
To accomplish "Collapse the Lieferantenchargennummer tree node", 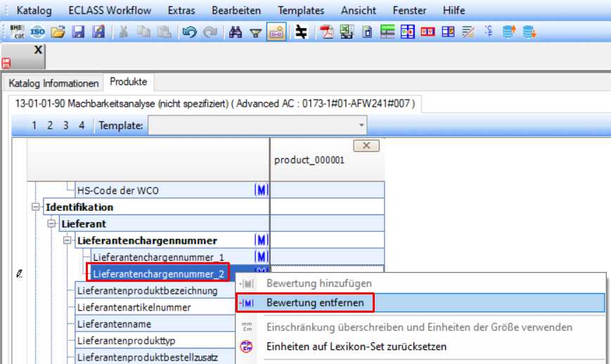I will pyautogui.click(x=67, y=240).
